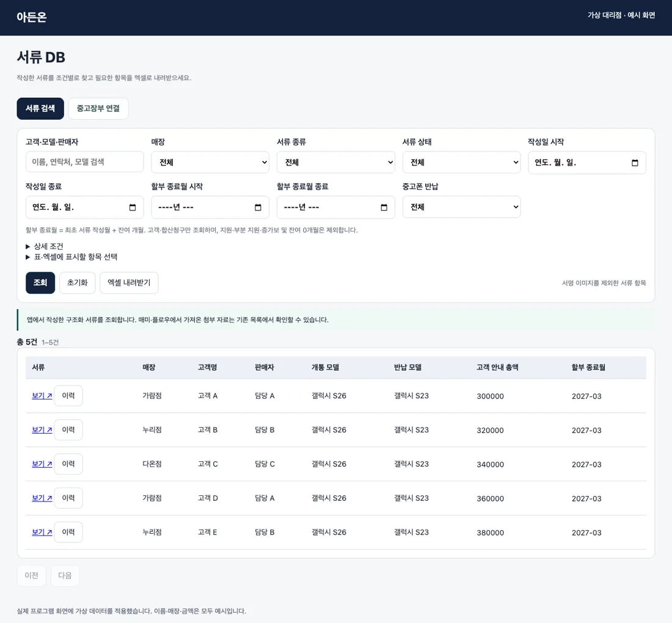The width and height of the screenshot is (672, 623).
Task: Click the 이전 pagination button
Action: [31, 575]
